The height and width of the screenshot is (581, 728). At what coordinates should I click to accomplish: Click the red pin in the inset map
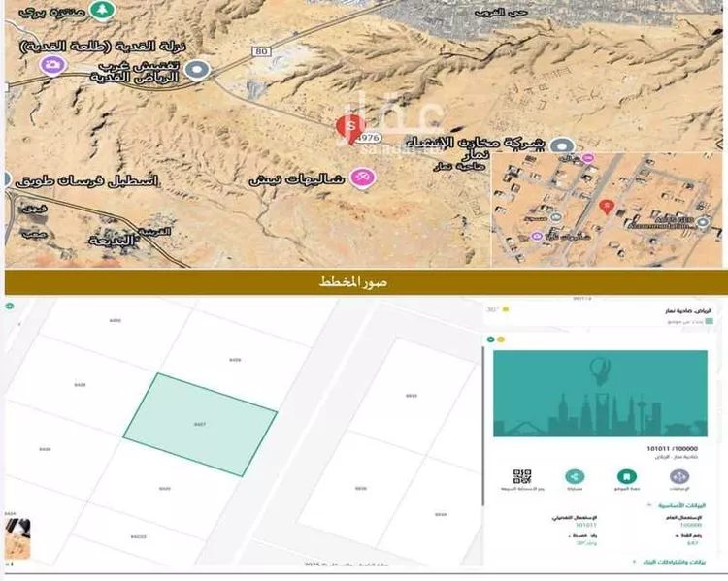click(606, 207)
